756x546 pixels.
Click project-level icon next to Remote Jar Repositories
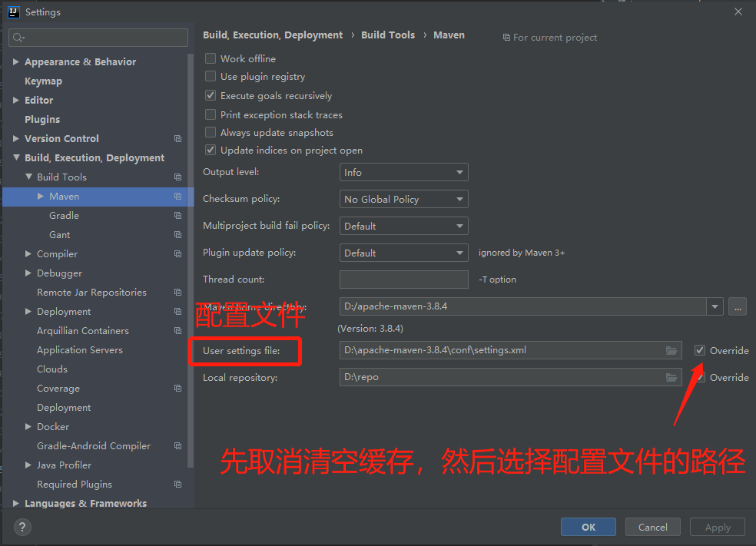(x=178, y=293)
